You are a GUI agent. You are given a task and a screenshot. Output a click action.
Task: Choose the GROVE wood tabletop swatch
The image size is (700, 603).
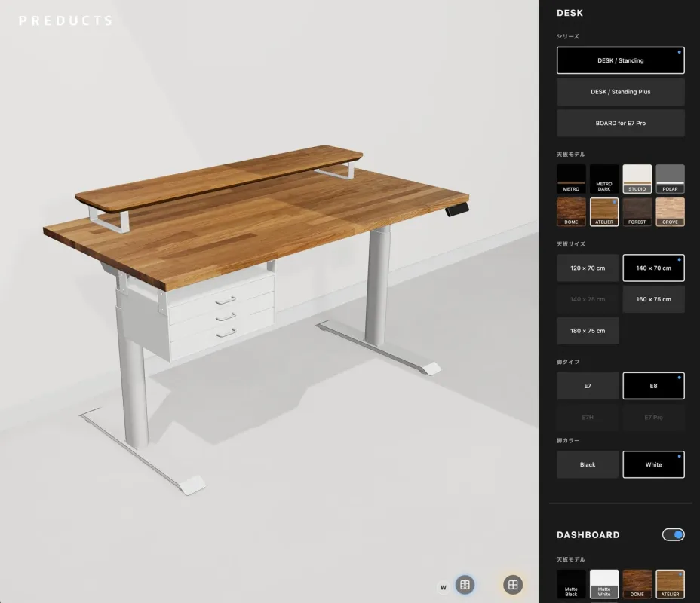[x=670, y=212]
